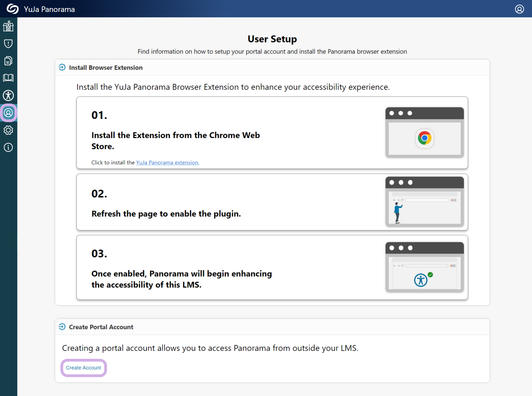Open the accessibility figure icon in sidebar

[x=8, y=95]
